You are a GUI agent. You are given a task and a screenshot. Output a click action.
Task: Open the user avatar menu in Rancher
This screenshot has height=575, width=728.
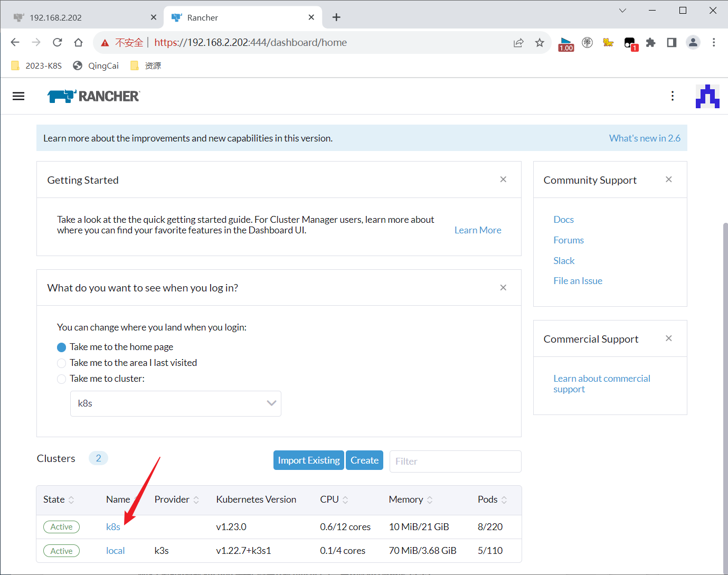(x=707, y=96)
